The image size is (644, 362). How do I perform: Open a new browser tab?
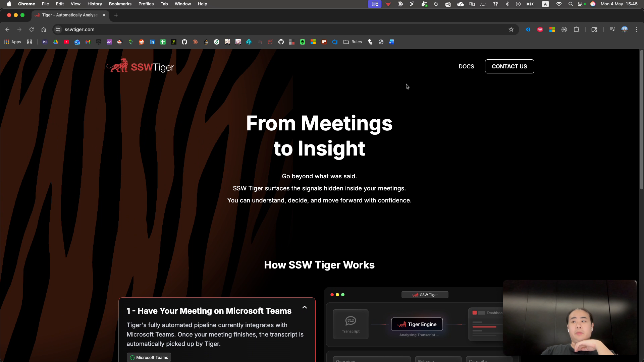(x=116, y=15)
